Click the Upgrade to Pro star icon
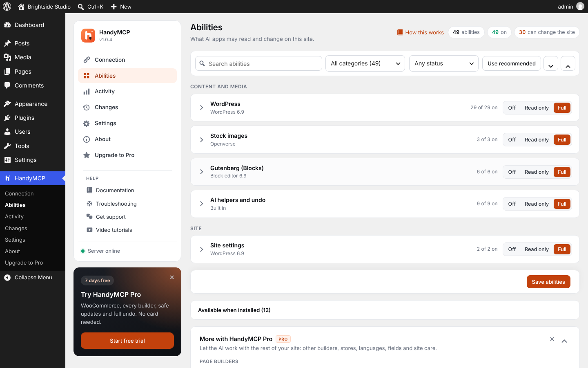Image resolution: width=588 pixels, height=368 pixels. [x=87, y=155]
